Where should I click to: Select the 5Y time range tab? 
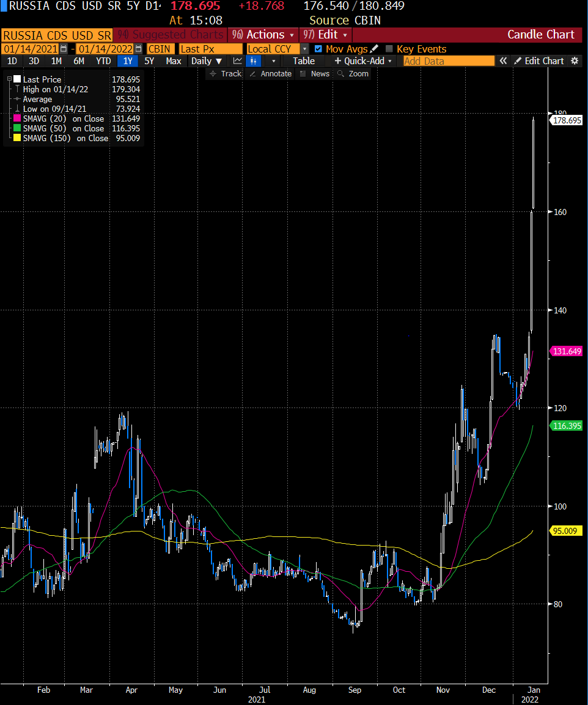pos(149,60)
